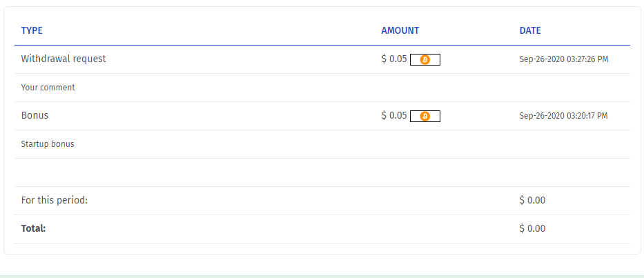Click the TYPE column header
Image resolution: width=644 pixels, height=278 pixels.
32,30
